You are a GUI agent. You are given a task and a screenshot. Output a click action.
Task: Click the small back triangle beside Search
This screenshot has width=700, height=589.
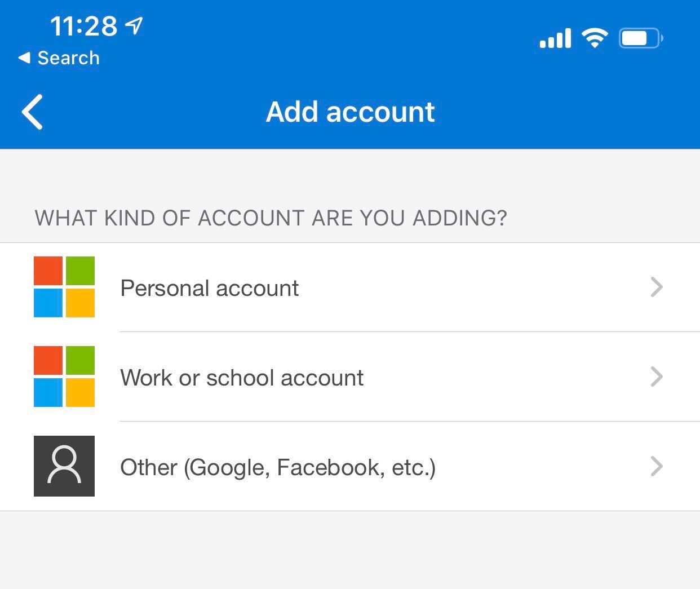[x=24, y=57]
